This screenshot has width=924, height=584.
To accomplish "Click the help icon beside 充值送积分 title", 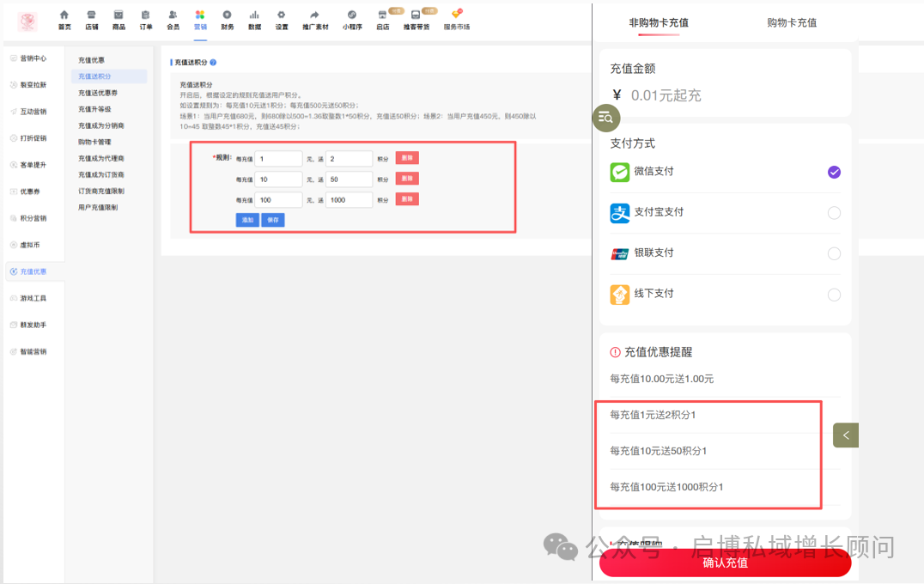I will (213, 63).
